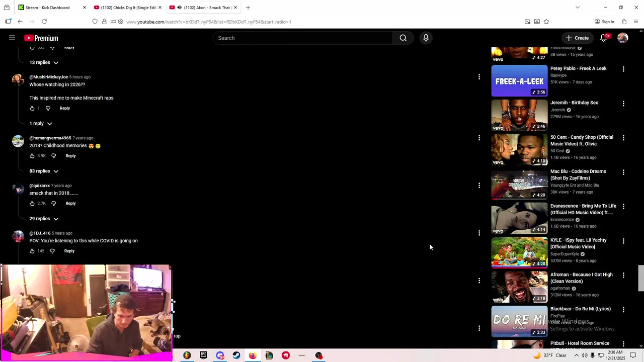Open Mac Blu - Codeine Dreams title
The width and height of the screenshot is (644, 362).
click(x=578, y=174)
